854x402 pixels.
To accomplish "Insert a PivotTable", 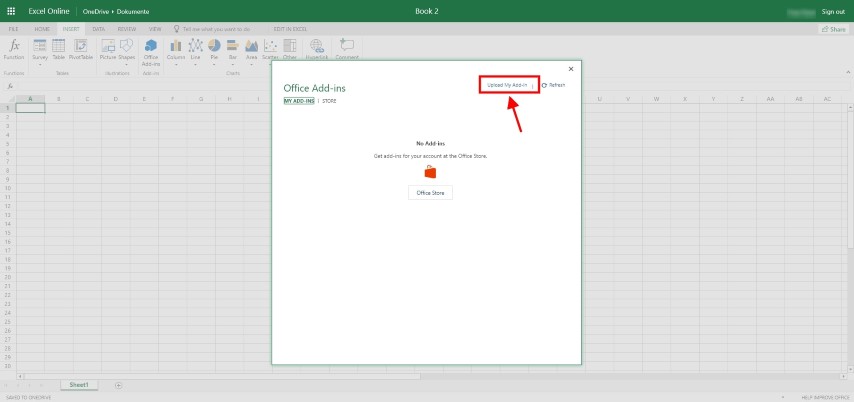I will pyautogui.click(x=81, y=50).
